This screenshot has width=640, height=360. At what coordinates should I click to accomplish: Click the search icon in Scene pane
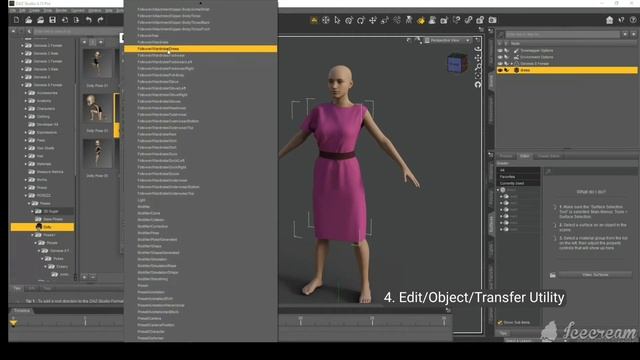pos(501,35)
